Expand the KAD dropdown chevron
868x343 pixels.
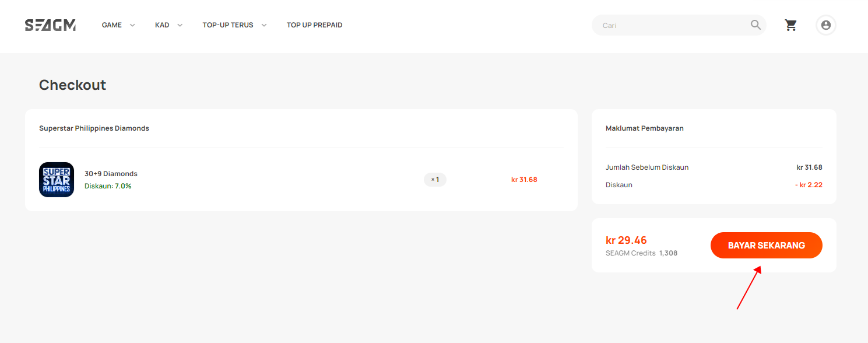tap(180, 25)
